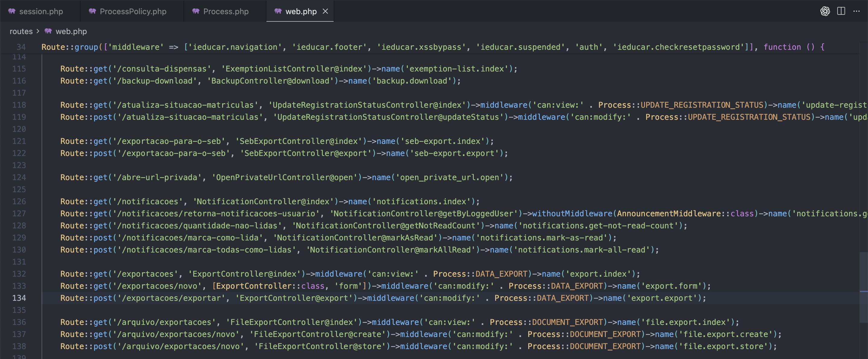
Task: Switch to the ProcessPolicy.php tab
Action: click(133, 11)
